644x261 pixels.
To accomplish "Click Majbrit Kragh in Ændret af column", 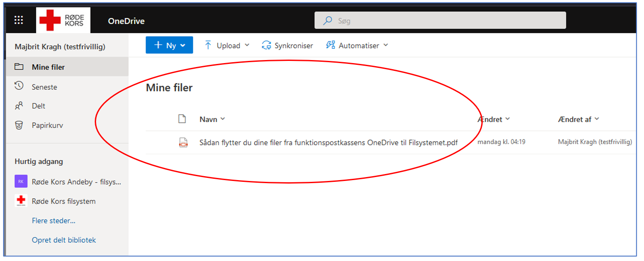I will click(x=595, y=142).
